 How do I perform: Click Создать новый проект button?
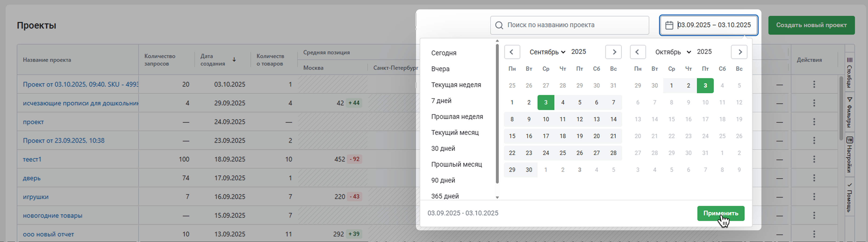[x=811, y=25]
